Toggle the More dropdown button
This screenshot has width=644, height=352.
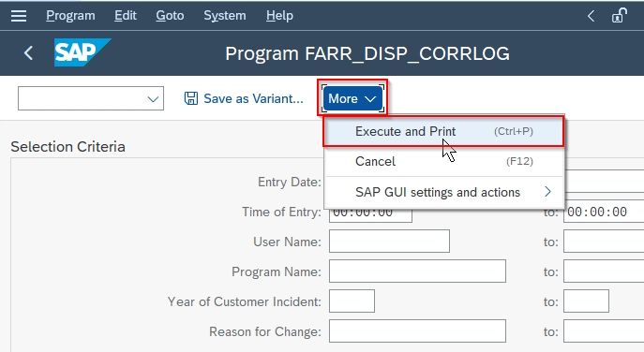[352, 98]
